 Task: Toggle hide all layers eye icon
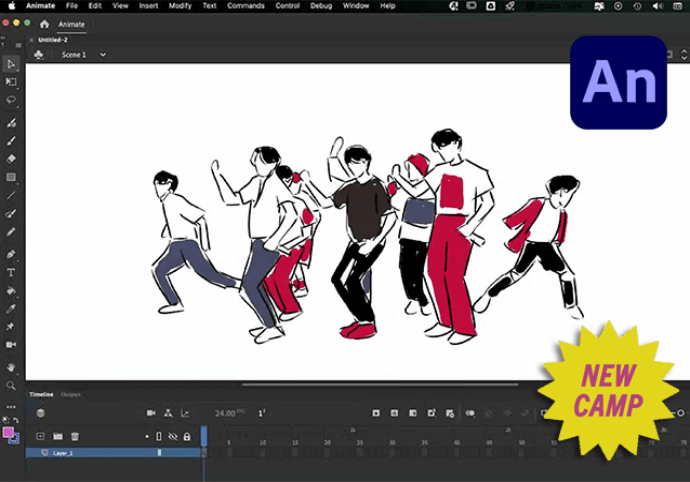click(172, 436)
